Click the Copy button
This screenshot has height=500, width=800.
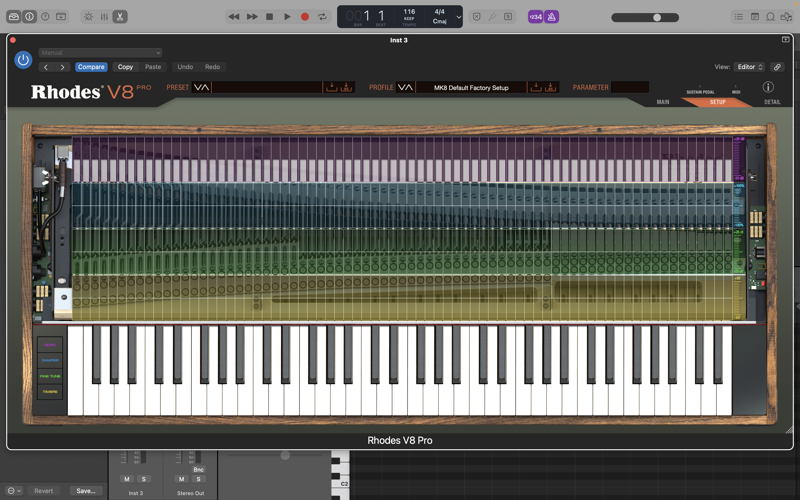[125, 67]
